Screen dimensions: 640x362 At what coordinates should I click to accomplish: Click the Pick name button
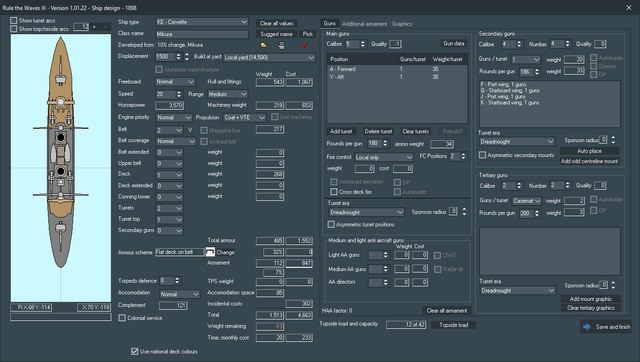coord(308,34)
